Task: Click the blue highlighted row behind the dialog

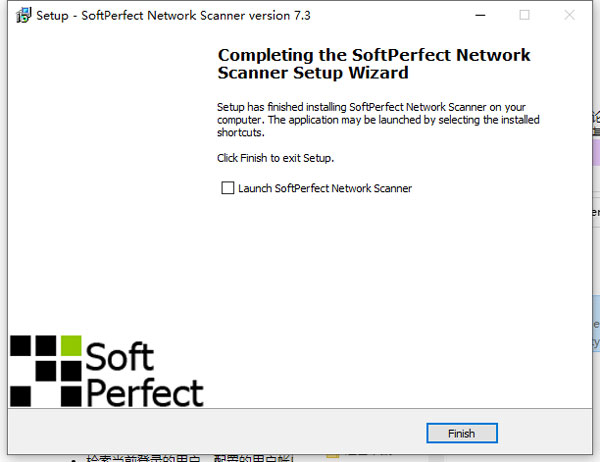Action: pos(594,330)
